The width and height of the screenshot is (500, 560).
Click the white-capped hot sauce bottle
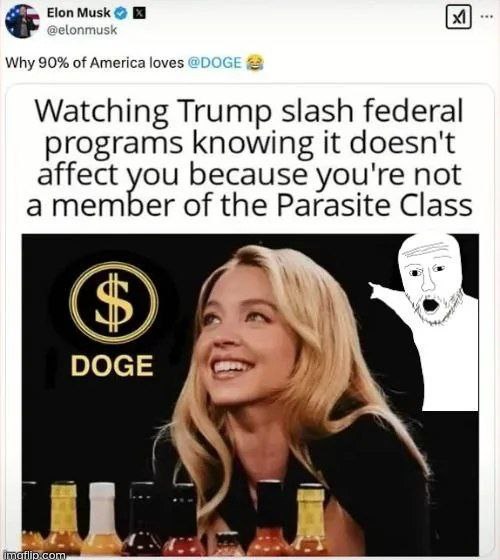click(102, 518)
